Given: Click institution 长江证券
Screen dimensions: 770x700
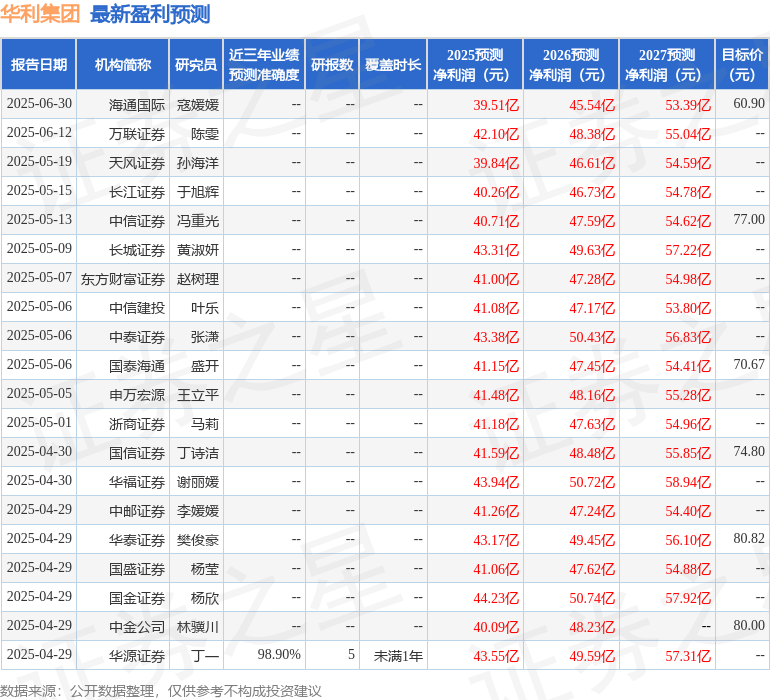Looking at the screenshot, I should [x=137, y=192].
